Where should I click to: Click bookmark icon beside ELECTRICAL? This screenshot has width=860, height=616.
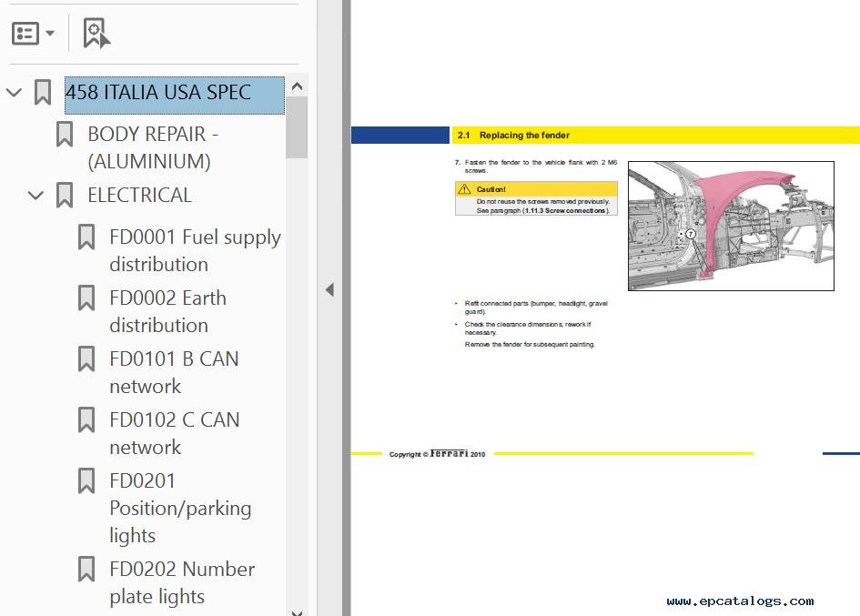click(x=65, y=196)
